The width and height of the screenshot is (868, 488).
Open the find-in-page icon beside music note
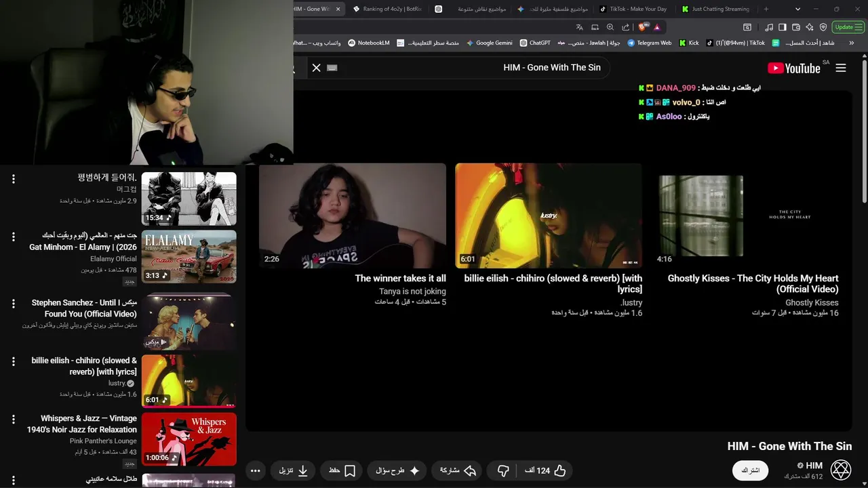[x=747, y=27]
